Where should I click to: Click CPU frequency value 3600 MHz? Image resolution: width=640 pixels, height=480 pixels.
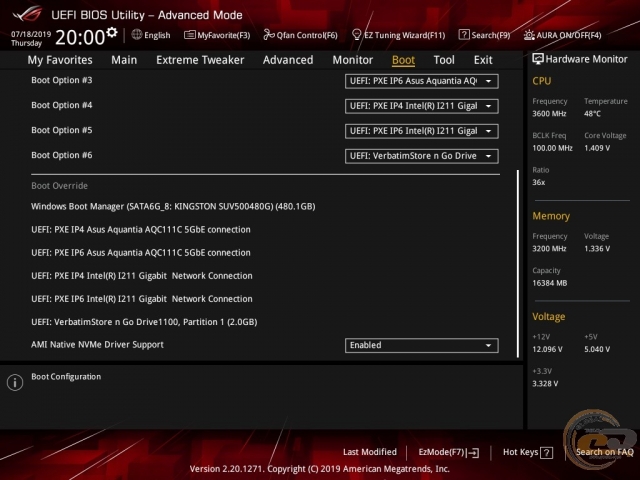[x=549, y=114]
